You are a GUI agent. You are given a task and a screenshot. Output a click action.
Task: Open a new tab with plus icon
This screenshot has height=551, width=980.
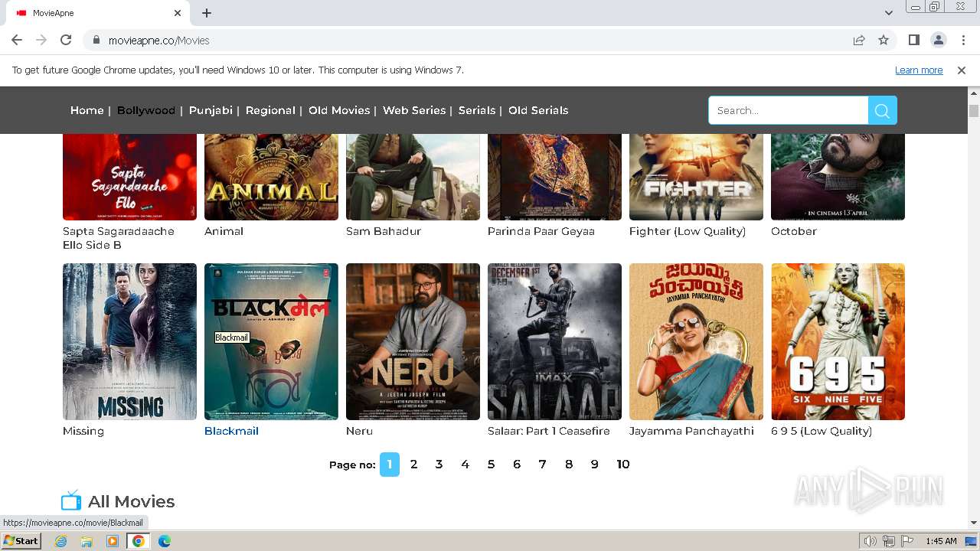coord(207,13)
